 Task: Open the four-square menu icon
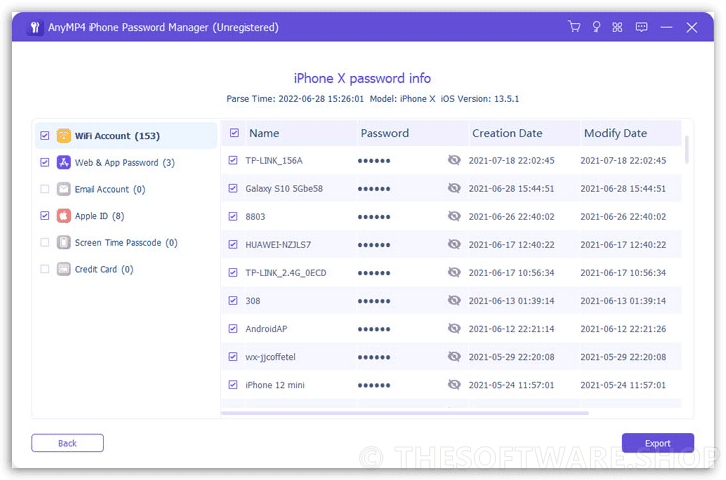coord(617,27)
